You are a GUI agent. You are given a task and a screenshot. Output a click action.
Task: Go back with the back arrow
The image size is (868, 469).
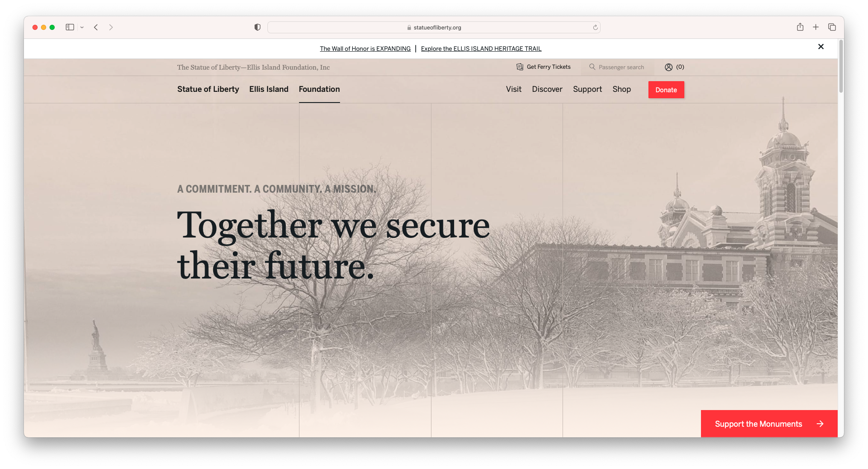tap(96, 27)
